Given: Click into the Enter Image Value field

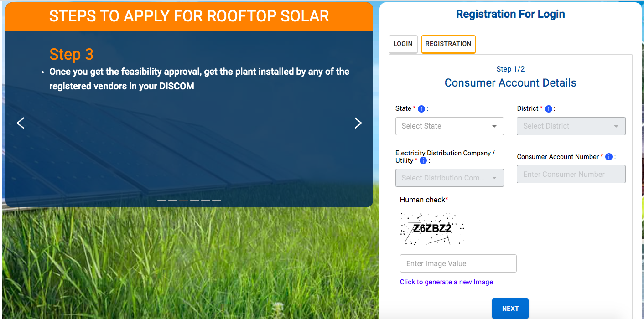Looking at the screenshot, I should [458, 263].
